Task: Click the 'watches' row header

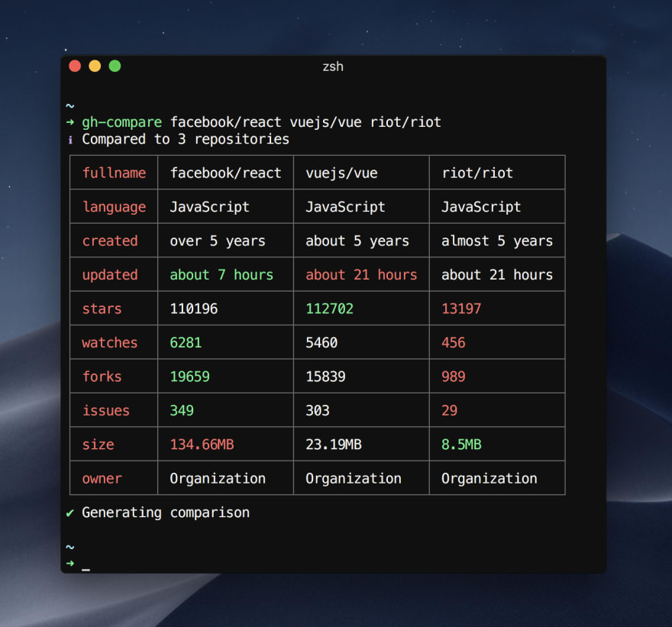Action: tap(110, 342)
